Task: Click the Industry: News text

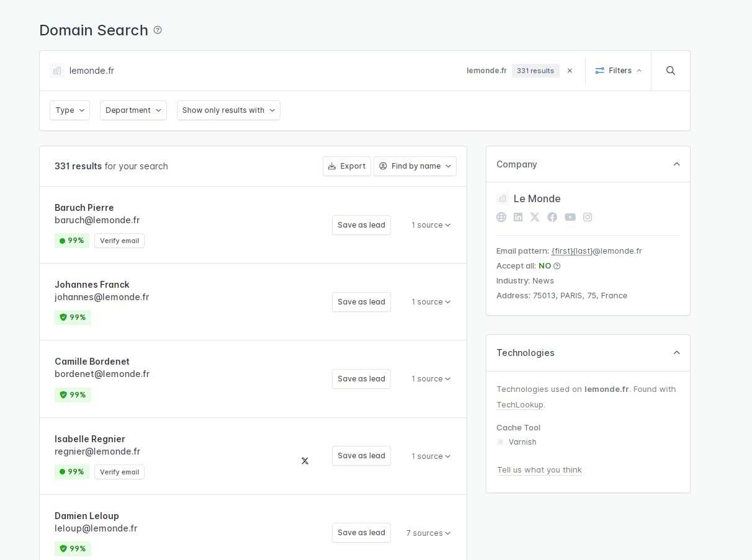Action: point(525,281)
